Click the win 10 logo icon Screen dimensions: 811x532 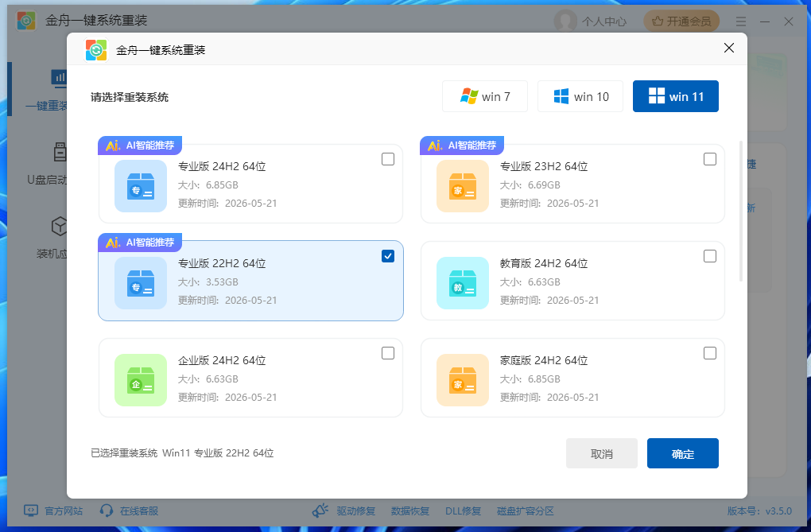[x=561, y=96]
